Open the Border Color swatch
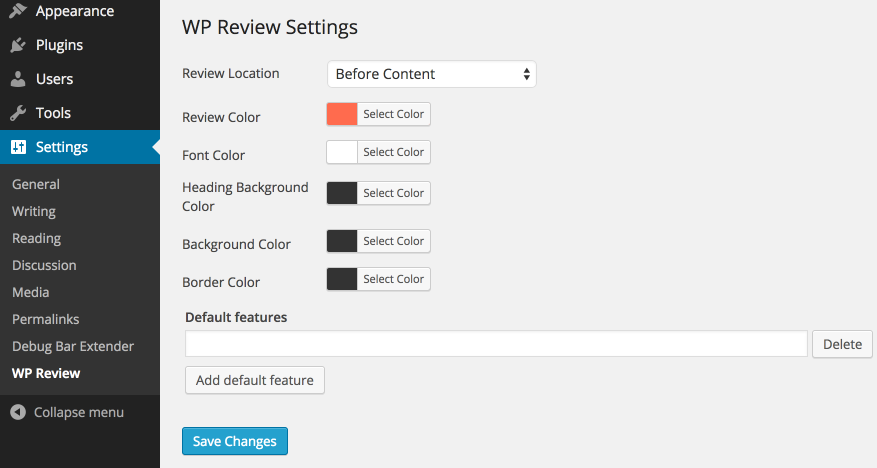 click(x=342, y=279)
